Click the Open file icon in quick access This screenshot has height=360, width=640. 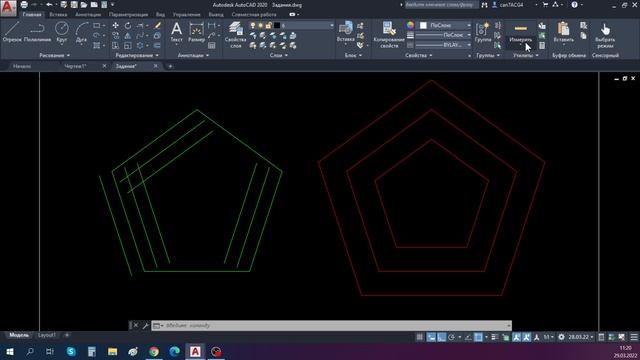(x=84, y=4)
